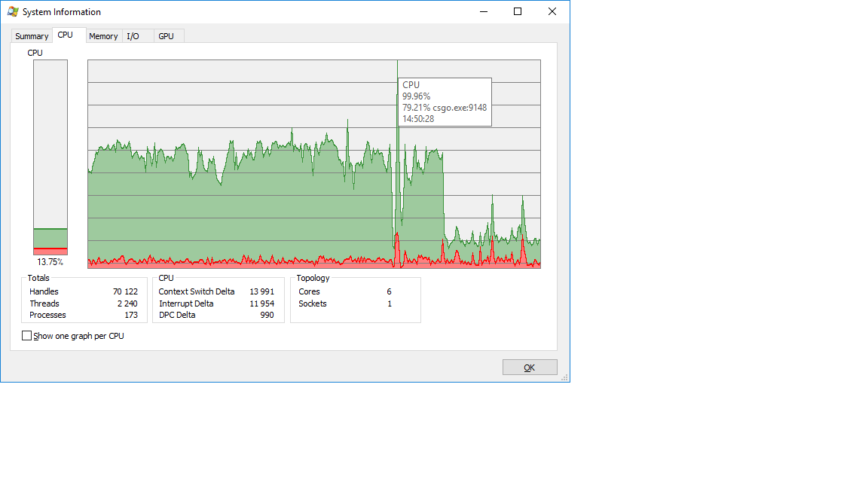Viewport: 868px width, 488px height.
Task: Click the Handles label in Totals
Action: 44,291
